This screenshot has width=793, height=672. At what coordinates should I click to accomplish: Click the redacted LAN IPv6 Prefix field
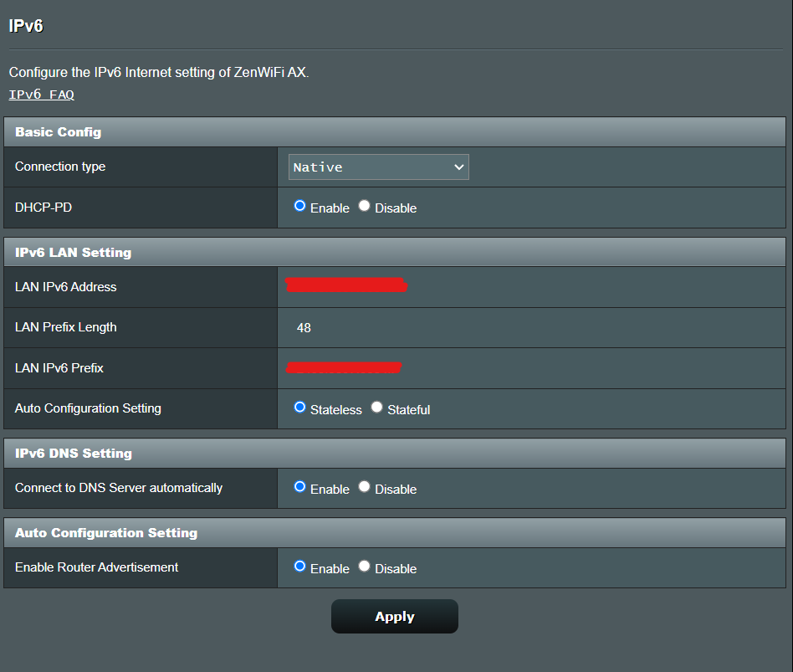[x=343, y=367]
